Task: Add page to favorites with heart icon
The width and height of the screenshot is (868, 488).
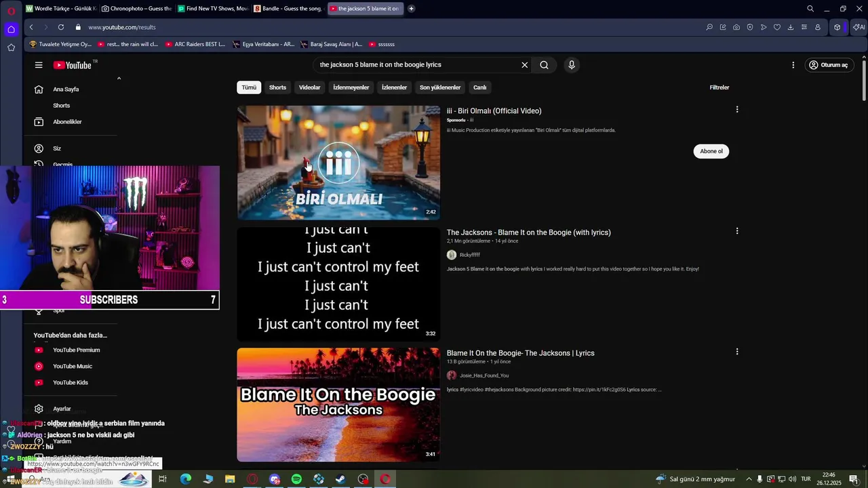Action: click(777, 27)
